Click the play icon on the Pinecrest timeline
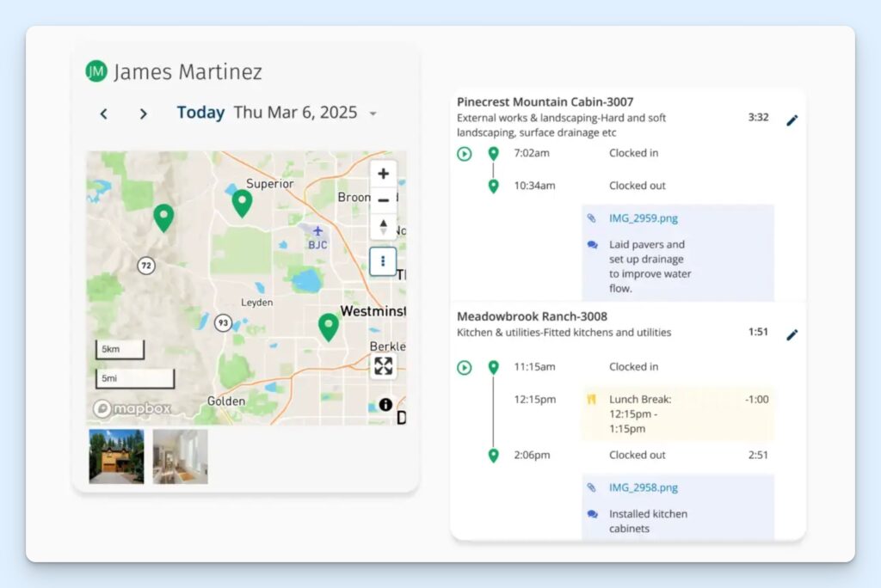The width and height of the screenshot is (881, 588). 464,153
